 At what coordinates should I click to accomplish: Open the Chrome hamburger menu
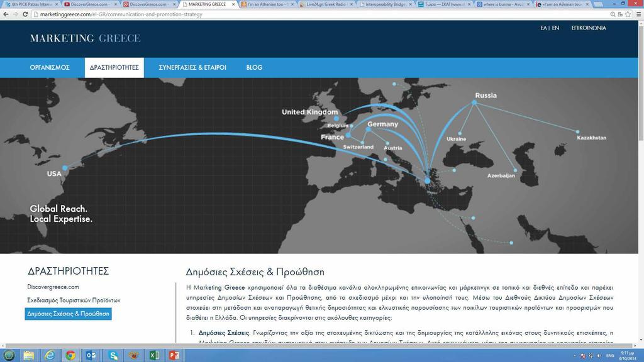point(638,14)
